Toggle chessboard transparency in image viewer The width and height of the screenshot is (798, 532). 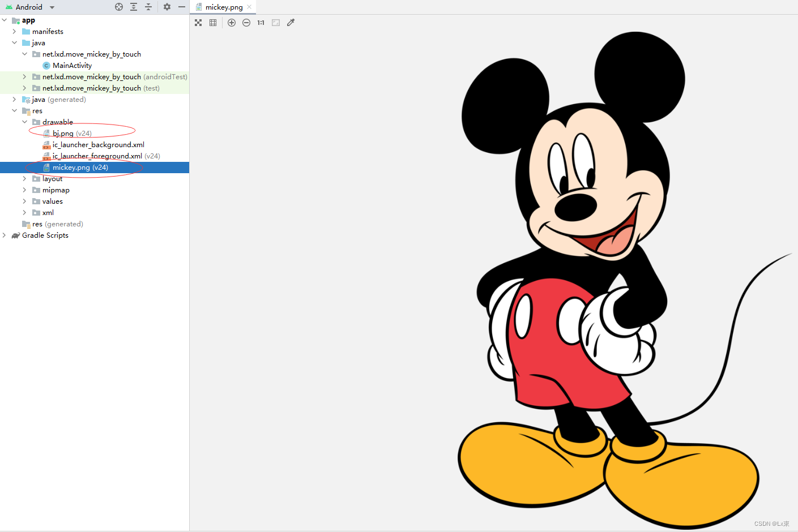pos(198,23)
